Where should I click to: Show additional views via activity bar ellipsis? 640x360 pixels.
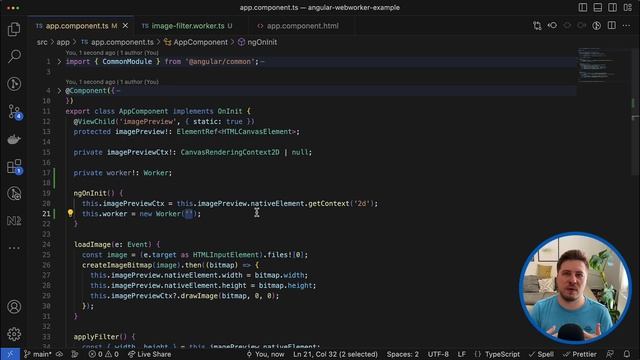[14, 248]
